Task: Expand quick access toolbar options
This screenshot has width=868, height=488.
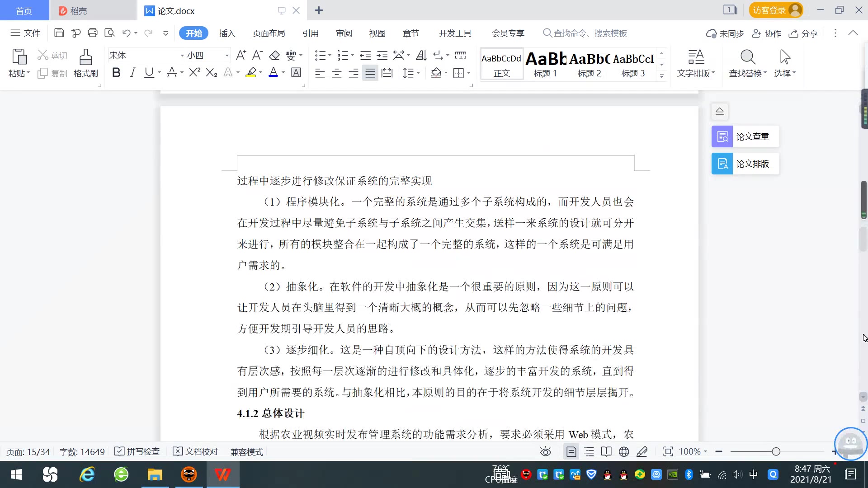Action: click(x=165, y=33)
